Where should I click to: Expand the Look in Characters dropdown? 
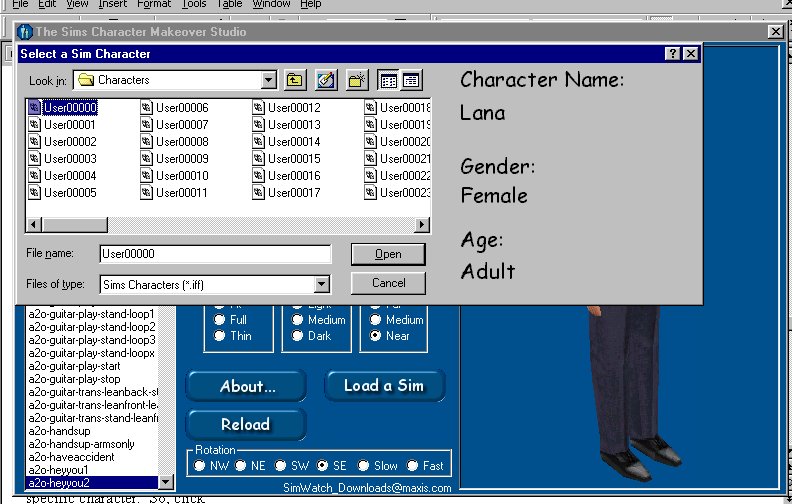(269, 80)
